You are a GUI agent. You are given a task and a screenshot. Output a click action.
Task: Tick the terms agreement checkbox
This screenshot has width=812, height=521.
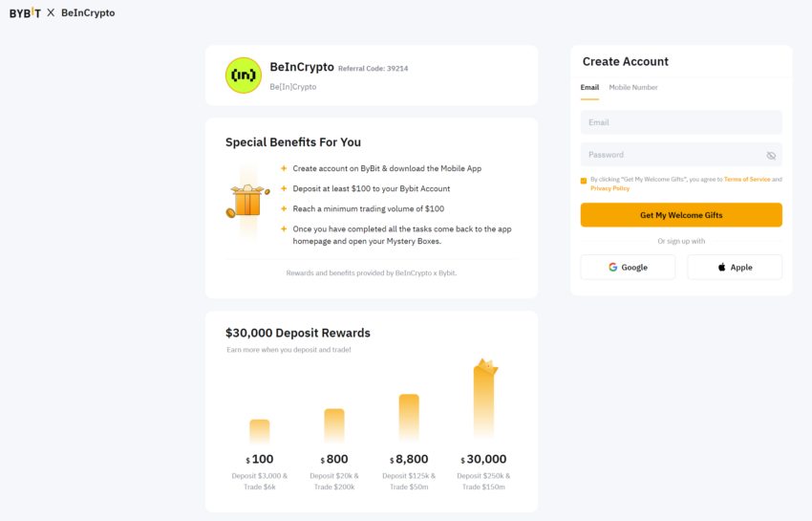(584, 181)
